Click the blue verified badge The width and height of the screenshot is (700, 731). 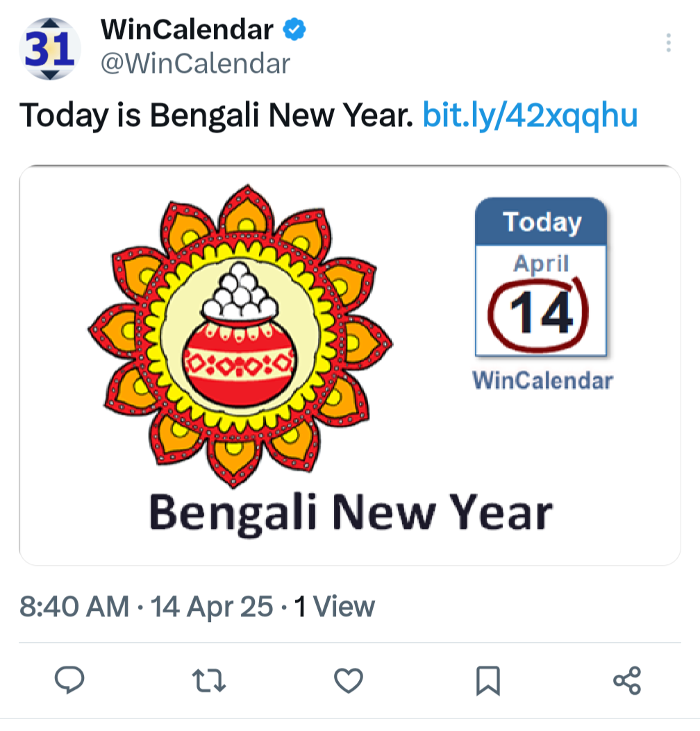[x=294, y=29]
